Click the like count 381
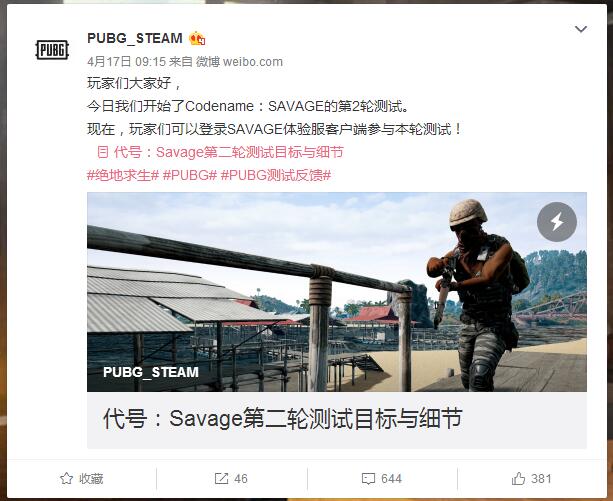Screen dimensions: 613x501 tap(541, 479)
